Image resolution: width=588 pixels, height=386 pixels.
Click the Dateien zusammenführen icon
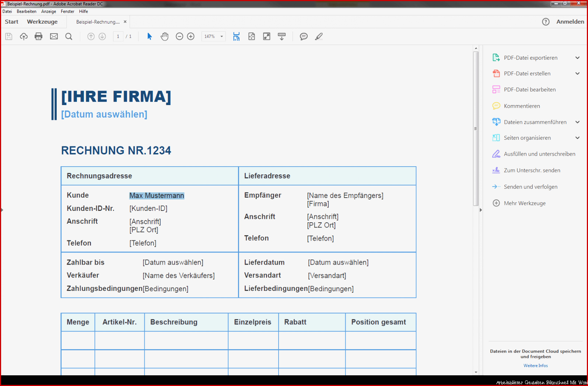pos(496,122)
